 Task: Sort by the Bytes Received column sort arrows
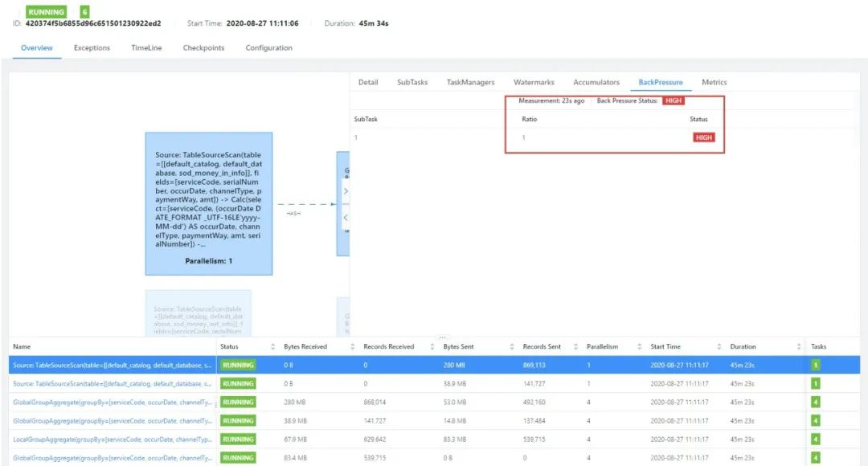352,347
